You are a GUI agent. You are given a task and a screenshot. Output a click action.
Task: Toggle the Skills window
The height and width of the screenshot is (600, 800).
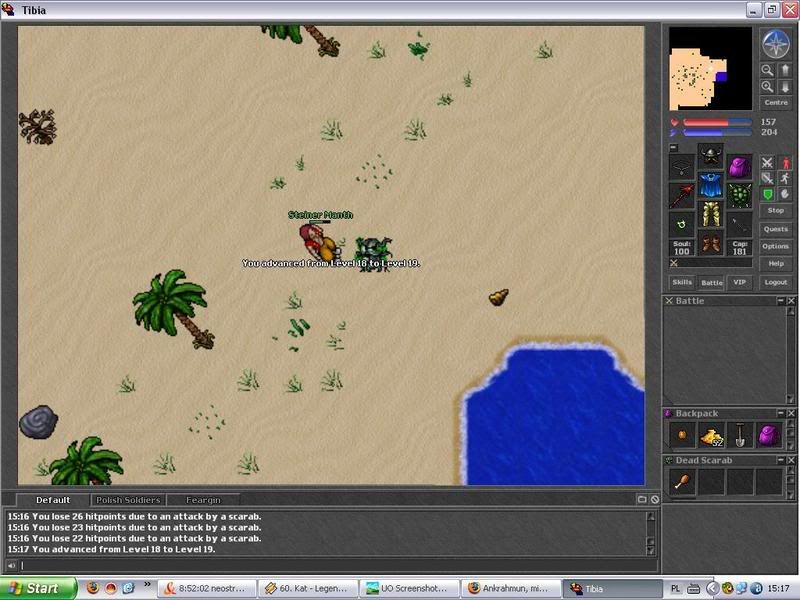(x=682, y=282)
